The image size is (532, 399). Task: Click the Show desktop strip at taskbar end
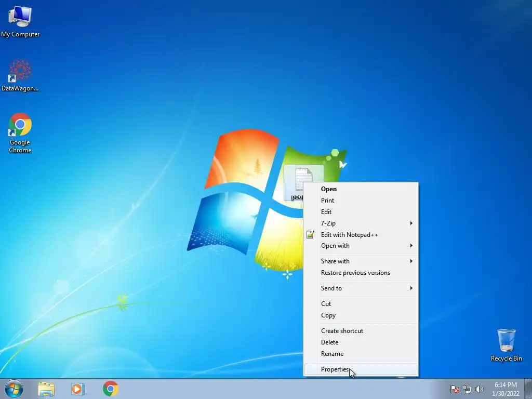tap(528, 389)
